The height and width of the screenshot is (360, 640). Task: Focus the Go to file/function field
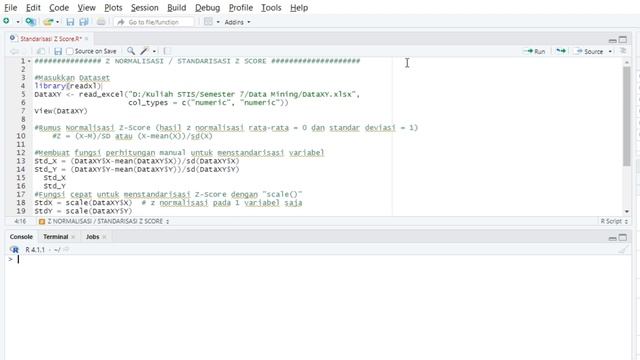154,22
